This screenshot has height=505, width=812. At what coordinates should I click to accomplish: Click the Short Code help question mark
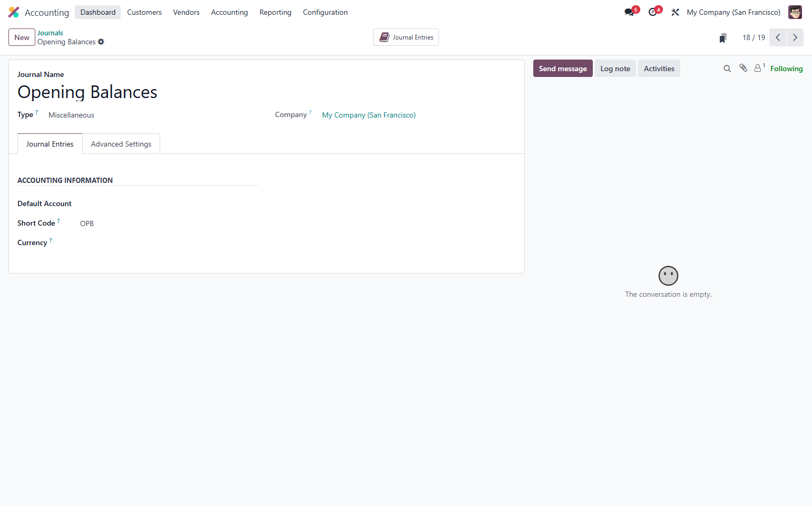[x=58, y=221]
